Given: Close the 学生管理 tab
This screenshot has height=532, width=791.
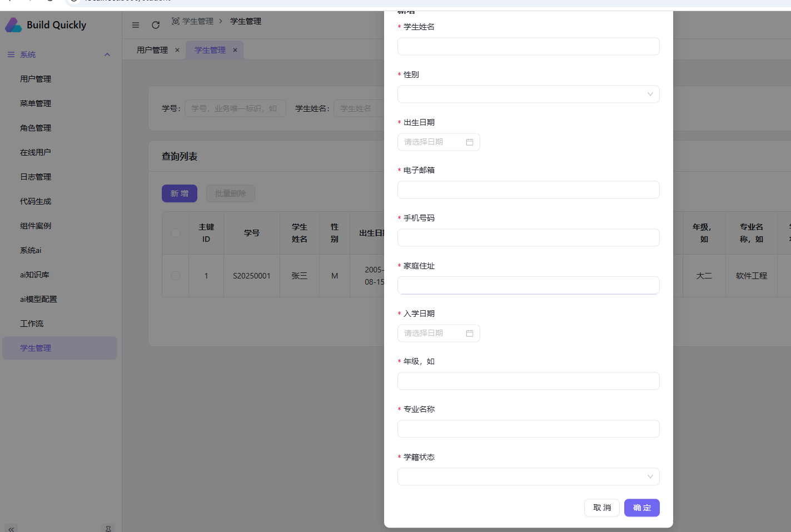Looking at the screenshot, I should coord(235,50).
